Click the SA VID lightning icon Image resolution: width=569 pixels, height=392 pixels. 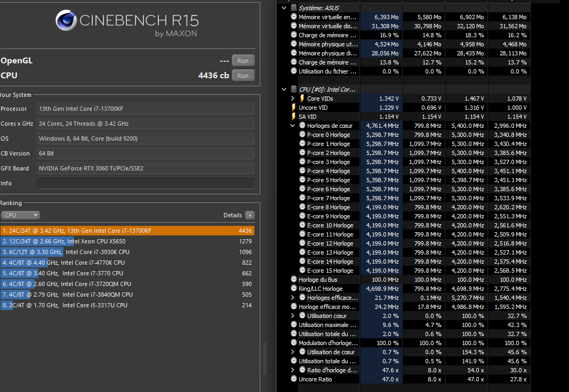coord(294,116)
